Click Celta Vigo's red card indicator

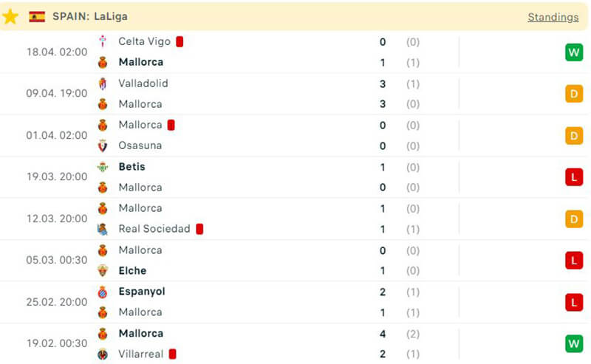(180, 41)
